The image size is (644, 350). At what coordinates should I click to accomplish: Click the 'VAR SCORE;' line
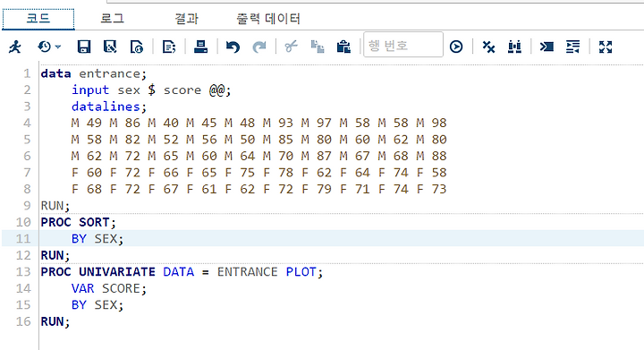[x=109, y=288]
